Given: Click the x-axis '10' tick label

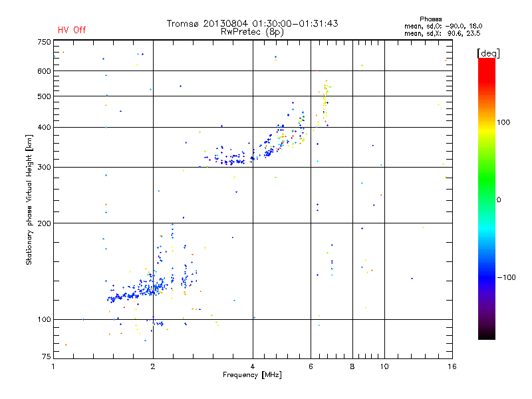Looking at the screenshot, I should coord(384,366).
